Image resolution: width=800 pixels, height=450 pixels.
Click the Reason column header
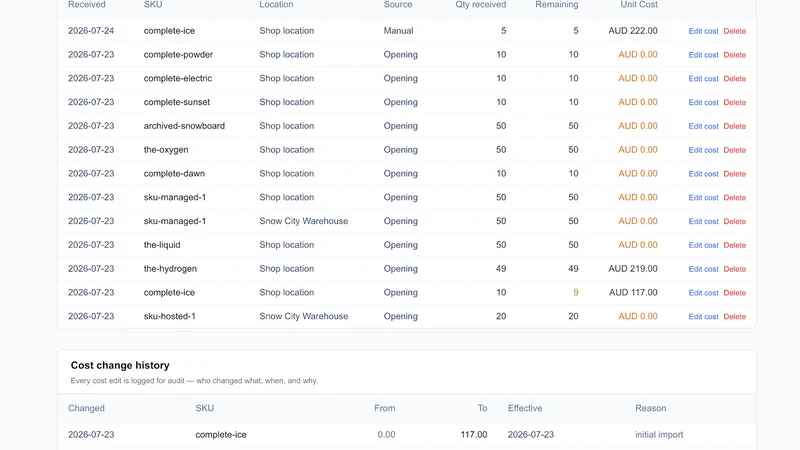651,408
